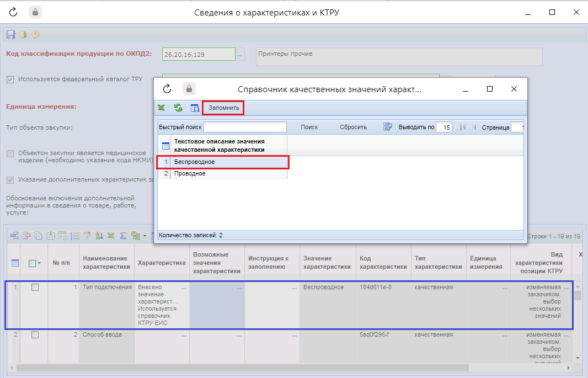This screenshot has height=378, width=588.
Task: Open the ellipsis in row 1's 'Возможные значения характеристики' cell
Action: click(x=238, y=288)
